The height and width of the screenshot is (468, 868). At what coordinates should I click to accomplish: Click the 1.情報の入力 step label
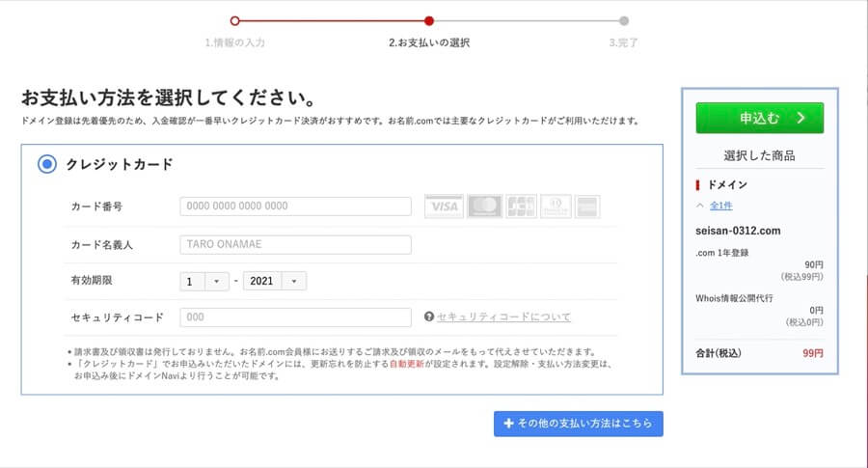click(x=234, y=42)
